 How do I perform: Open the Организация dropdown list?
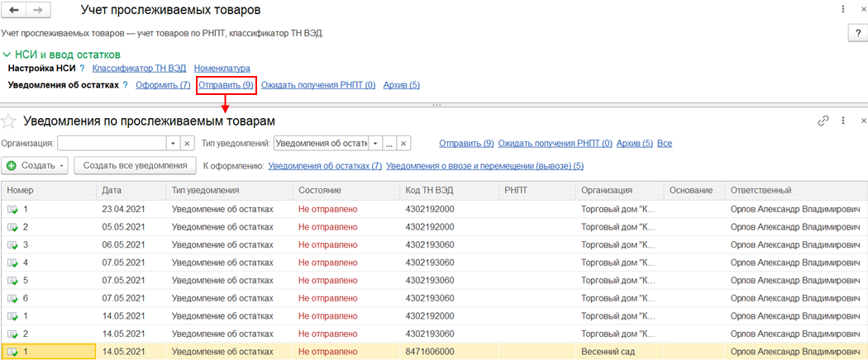173,143
